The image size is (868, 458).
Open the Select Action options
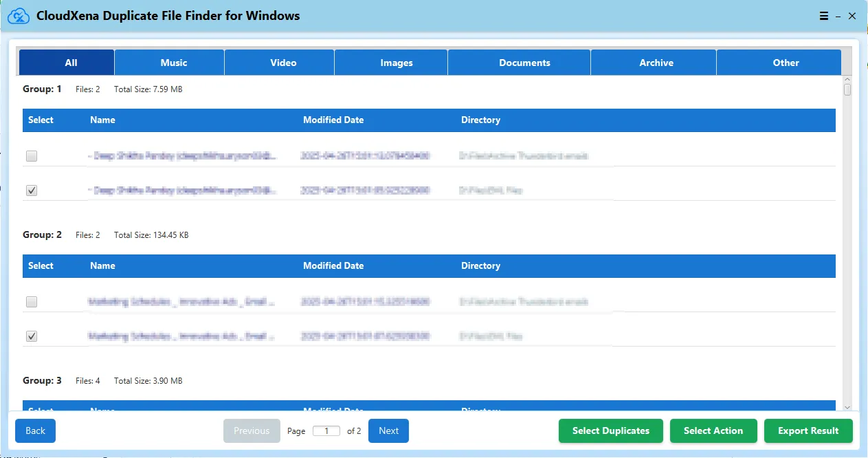coord(713,430)
